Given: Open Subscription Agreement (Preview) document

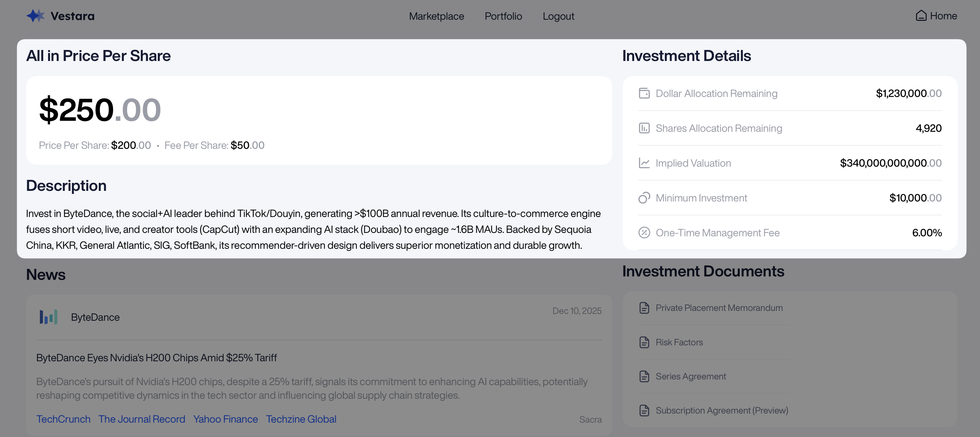Looking at the screenshot, I should click(x=721, y=410).
